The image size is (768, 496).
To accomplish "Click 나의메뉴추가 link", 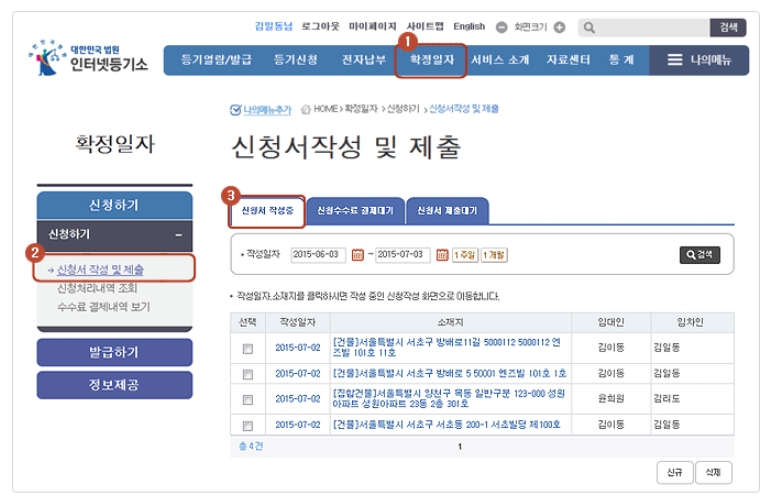I will tap(267, 110).
